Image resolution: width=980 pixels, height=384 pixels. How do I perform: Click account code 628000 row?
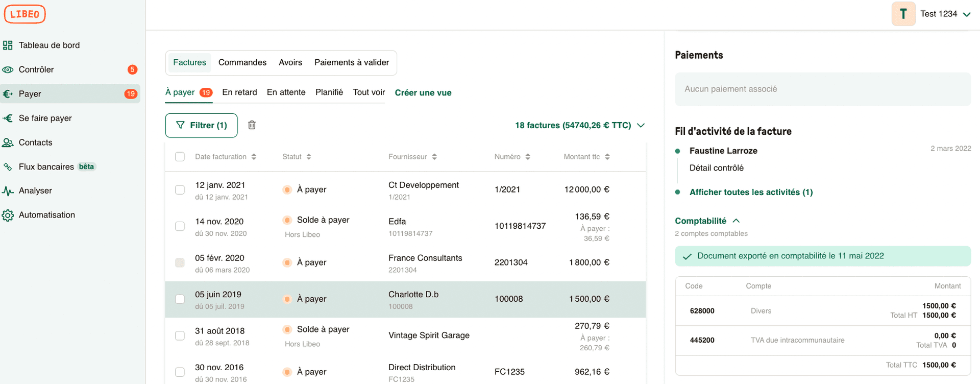[x=823, y=311]
